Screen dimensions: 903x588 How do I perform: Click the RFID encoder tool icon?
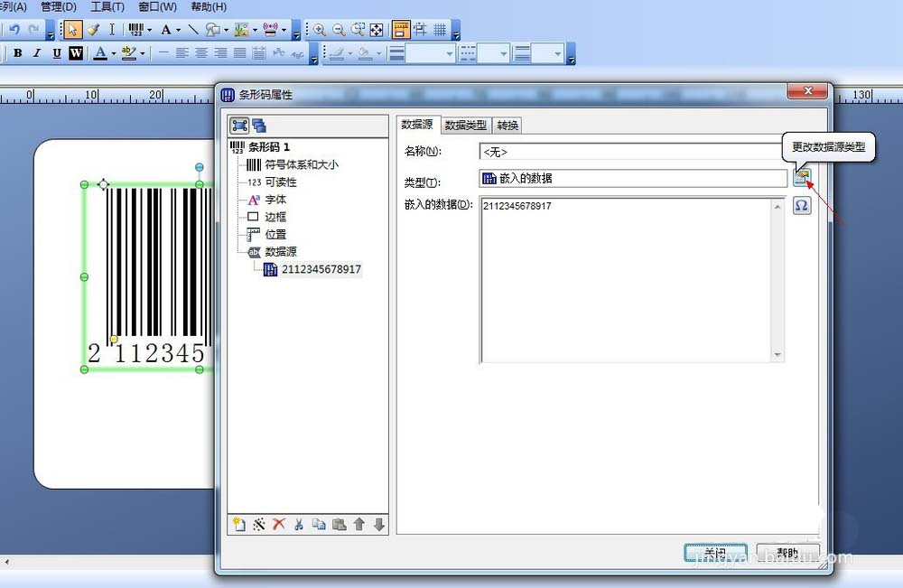point(270,30)
